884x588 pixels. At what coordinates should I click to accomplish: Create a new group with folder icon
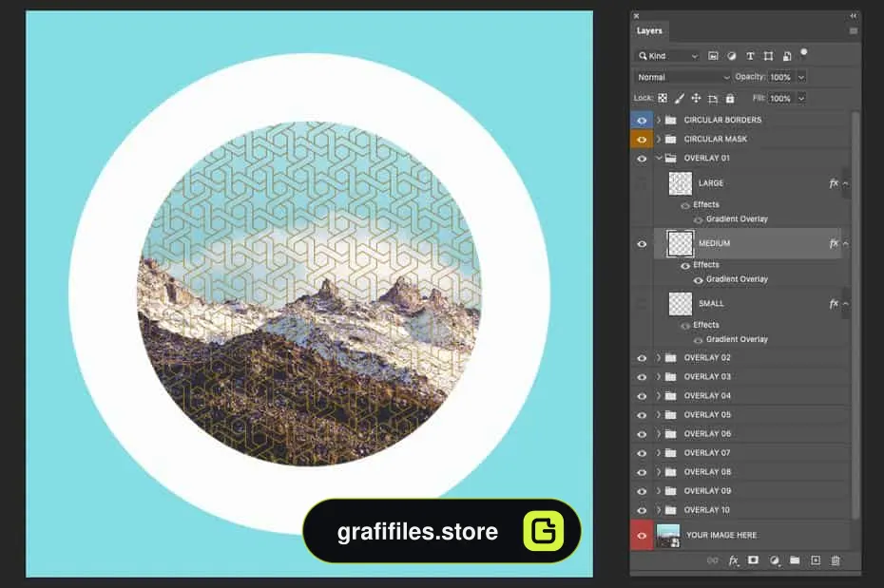click(795, 560)
